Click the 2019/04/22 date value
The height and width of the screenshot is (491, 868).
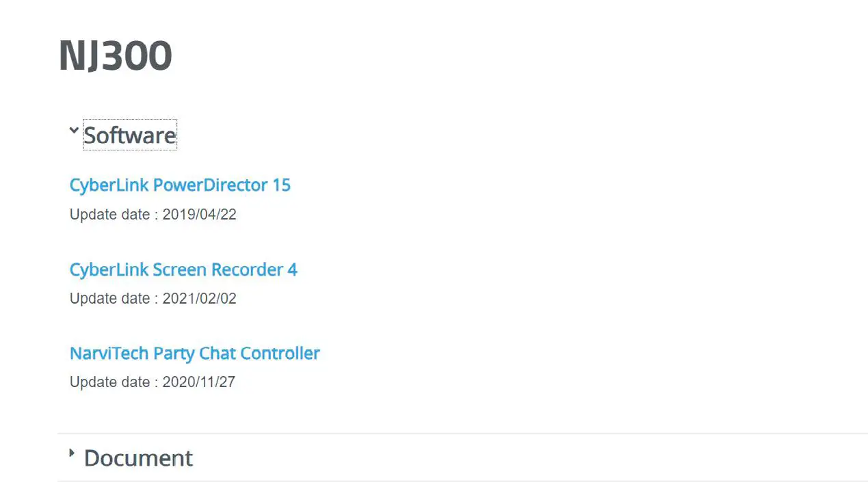[199, 215]
